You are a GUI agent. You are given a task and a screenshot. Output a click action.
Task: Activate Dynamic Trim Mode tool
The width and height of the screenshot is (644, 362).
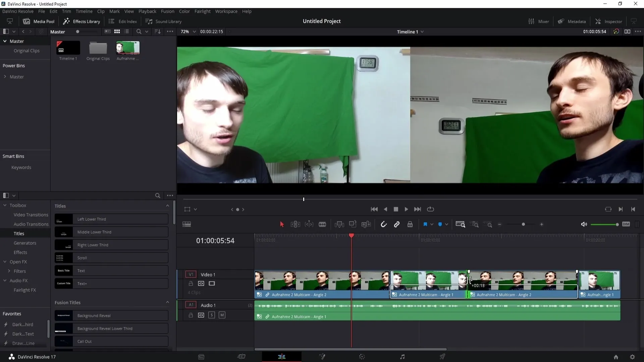coord(309,224)
